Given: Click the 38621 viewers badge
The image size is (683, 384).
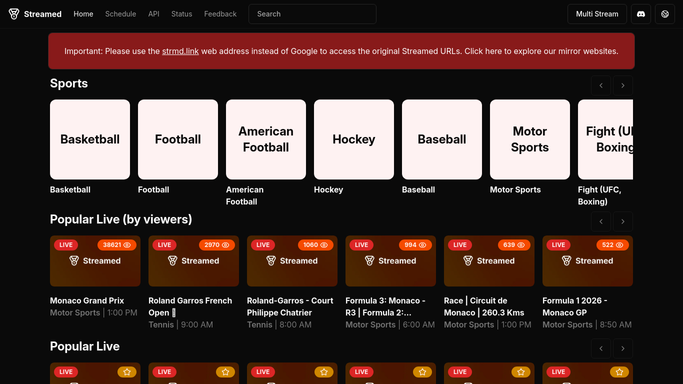Looking at the screenshot, I should (x=117, y=245).
